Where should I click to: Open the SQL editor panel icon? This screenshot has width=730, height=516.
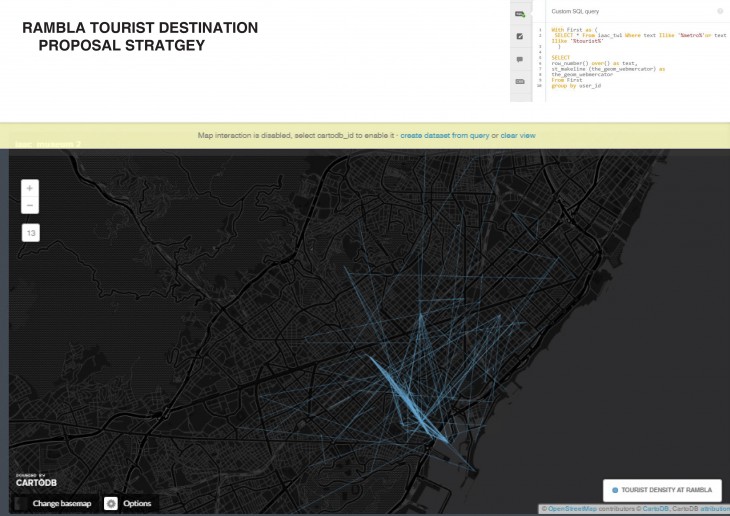(520, 13)
